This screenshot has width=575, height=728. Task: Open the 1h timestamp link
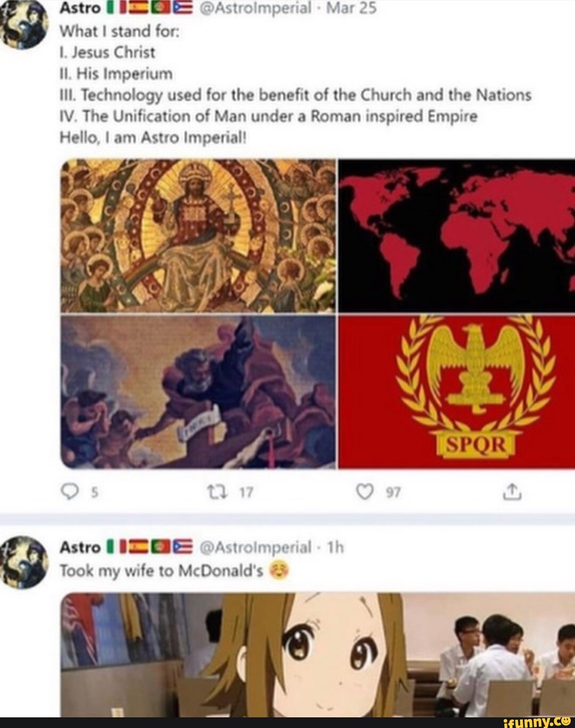coord(335,547)
